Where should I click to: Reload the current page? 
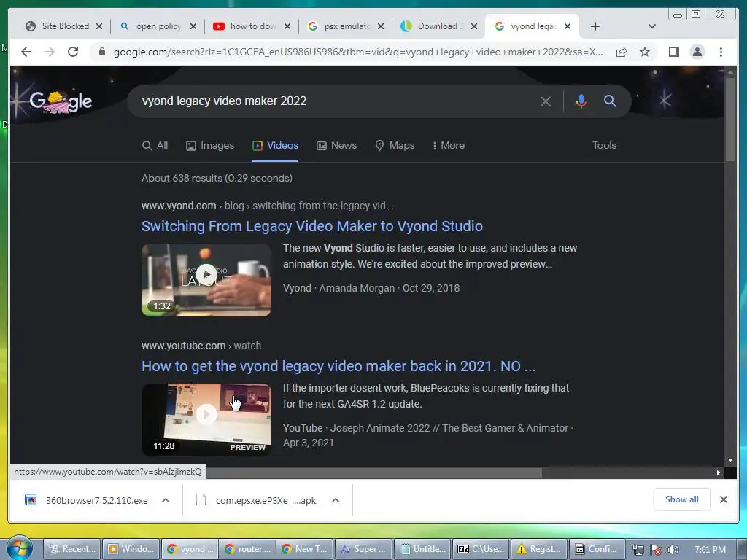click(73, 52)
